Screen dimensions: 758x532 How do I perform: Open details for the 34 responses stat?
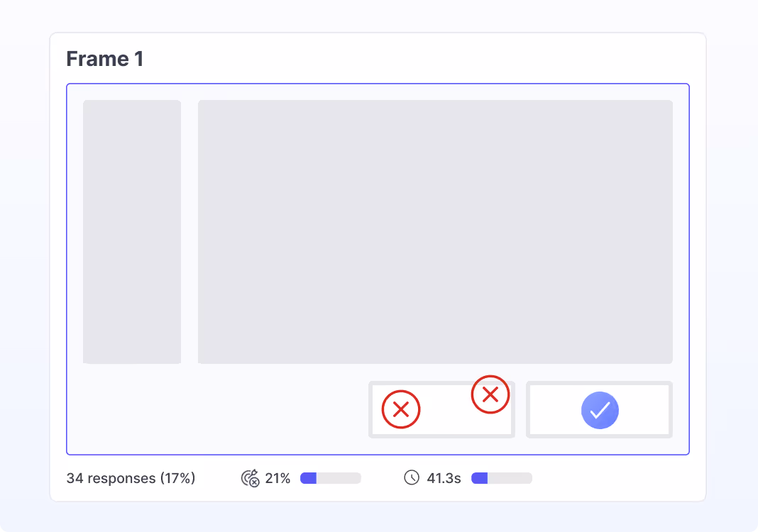[131, 478]
